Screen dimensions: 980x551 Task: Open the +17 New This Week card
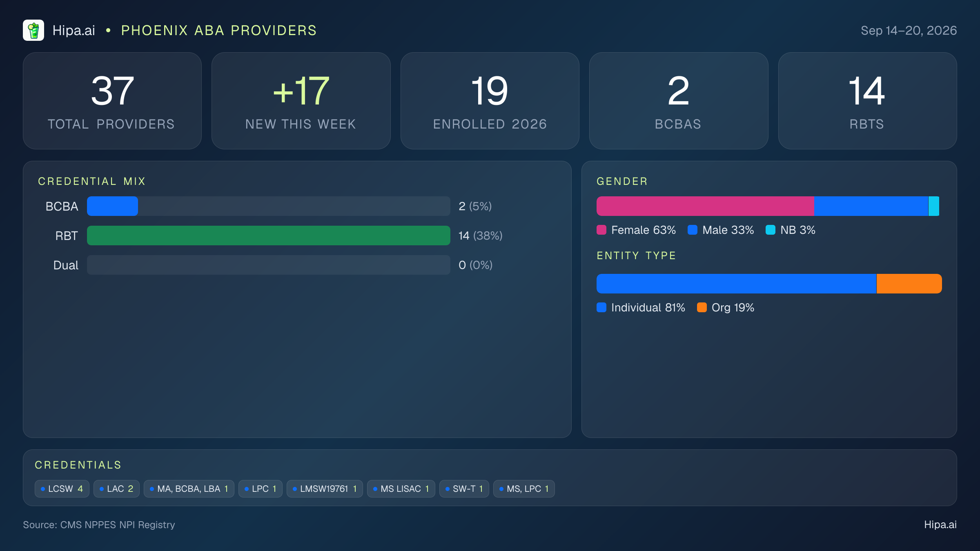click(301, 101)
